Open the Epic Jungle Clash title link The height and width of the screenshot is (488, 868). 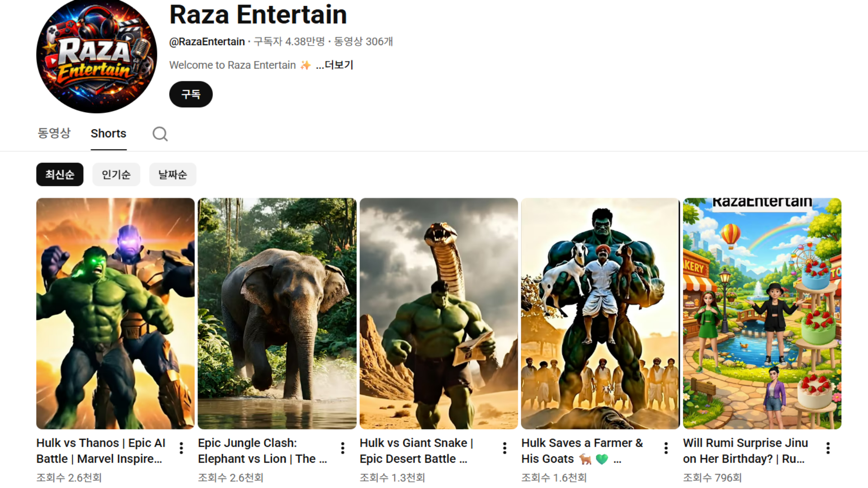(262, 450)
